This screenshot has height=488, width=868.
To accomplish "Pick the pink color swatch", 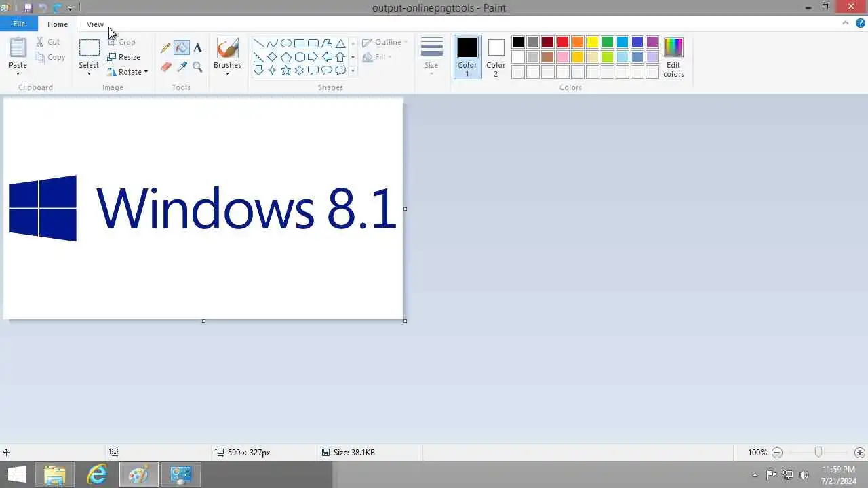I will click(563, 58).
